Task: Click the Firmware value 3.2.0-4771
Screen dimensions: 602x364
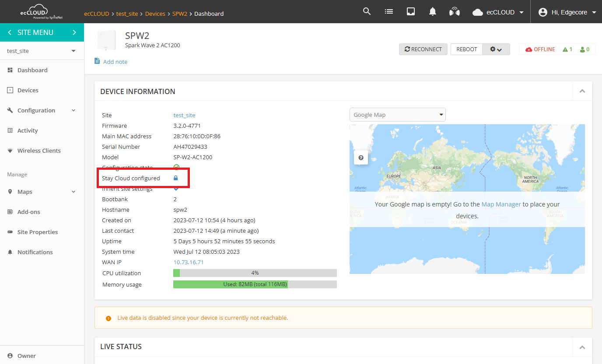Action: tap(187, 126)
